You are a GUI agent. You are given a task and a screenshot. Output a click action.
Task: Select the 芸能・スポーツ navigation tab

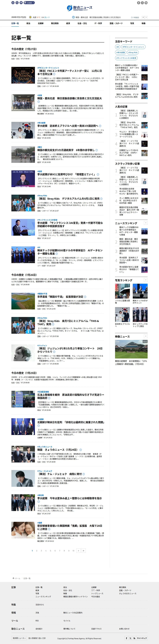116,24
